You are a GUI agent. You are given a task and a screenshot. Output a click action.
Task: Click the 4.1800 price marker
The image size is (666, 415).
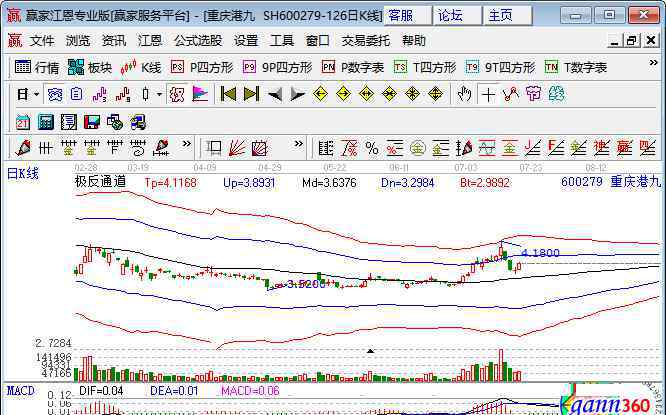point(540,253)
